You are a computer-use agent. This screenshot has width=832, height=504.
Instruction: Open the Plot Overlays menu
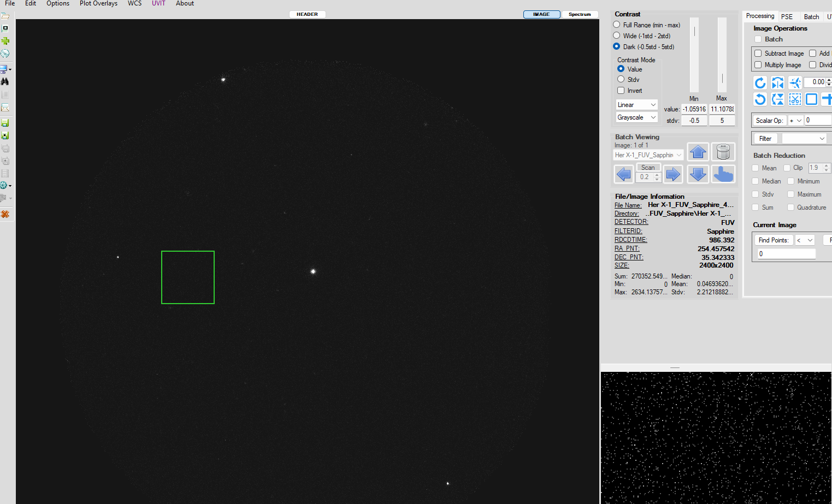pyautogui.click(x=98, y=3)
